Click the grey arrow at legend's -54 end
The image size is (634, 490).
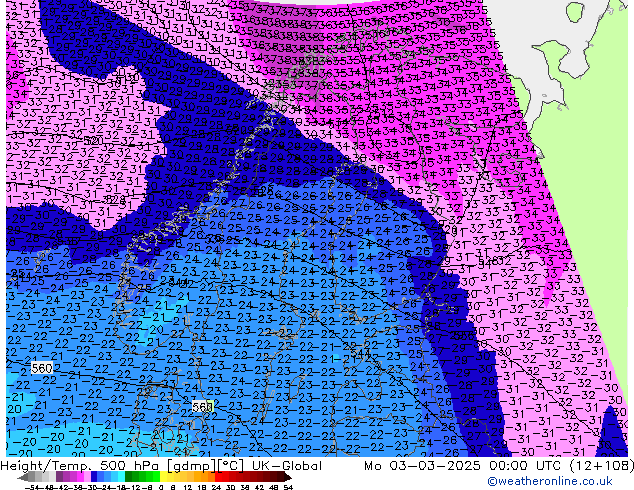[23, 477]
